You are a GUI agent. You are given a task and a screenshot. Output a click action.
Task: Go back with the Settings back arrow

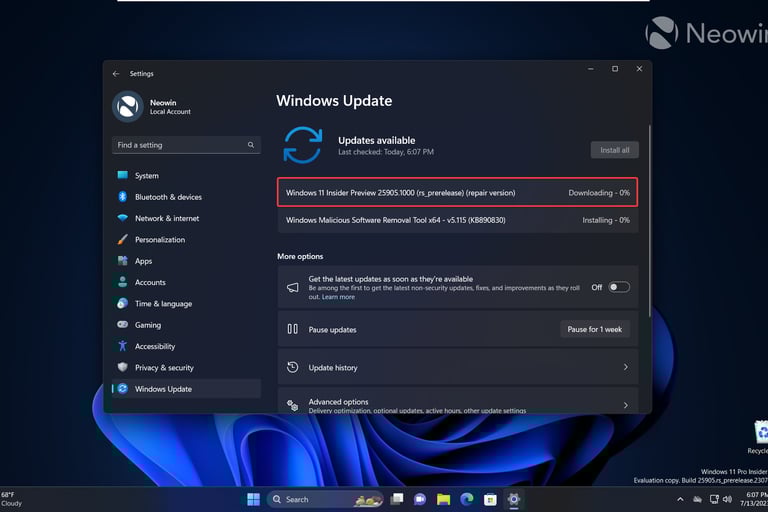[x=116, y=73]
